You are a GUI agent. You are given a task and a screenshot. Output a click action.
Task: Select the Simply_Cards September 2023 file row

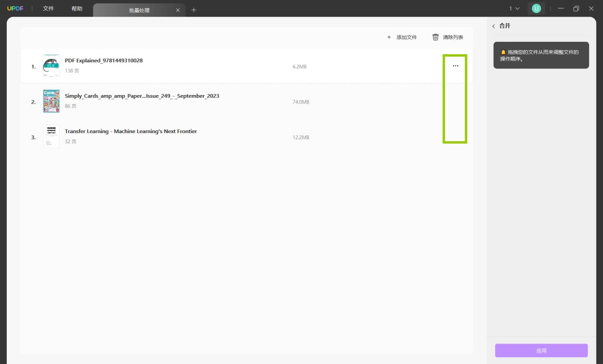pos(246,101)
